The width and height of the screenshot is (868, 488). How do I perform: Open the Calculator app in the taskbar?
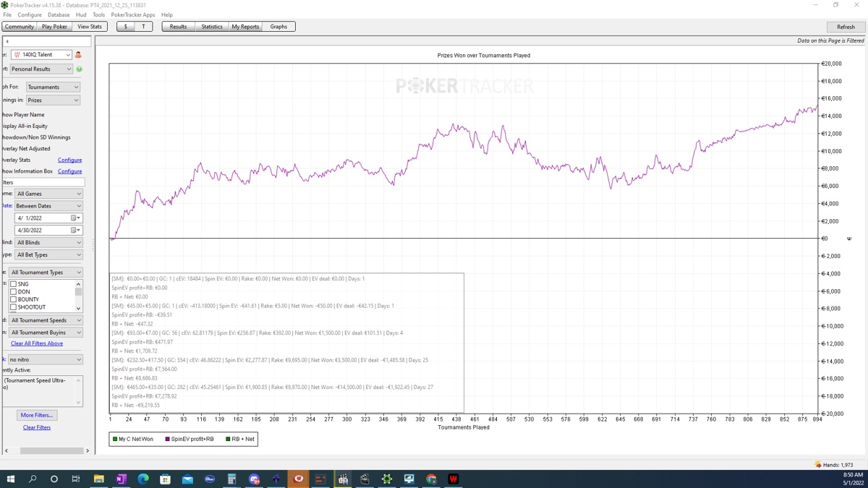click(231, 479)
